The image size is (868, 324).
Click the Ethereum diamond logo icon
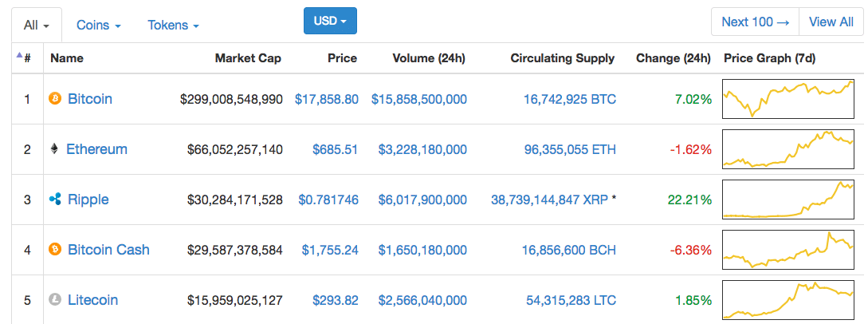(x=54, y=149)
